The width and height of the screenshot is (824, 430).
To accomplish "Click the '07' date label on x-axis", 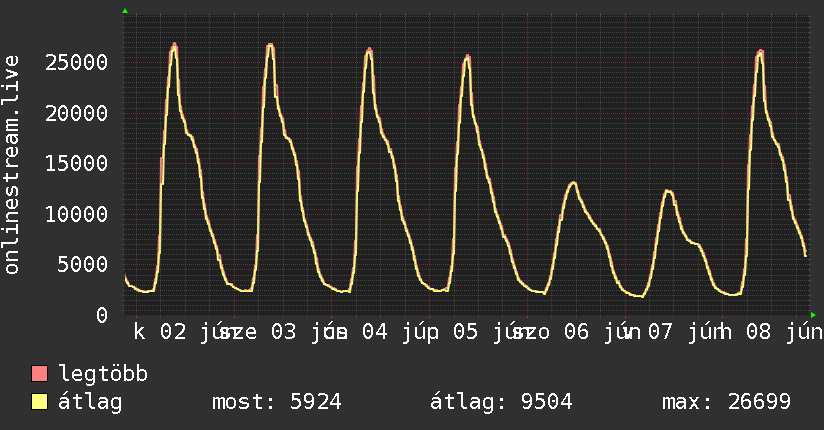I will pyautogui.click(x=660, y=332).
